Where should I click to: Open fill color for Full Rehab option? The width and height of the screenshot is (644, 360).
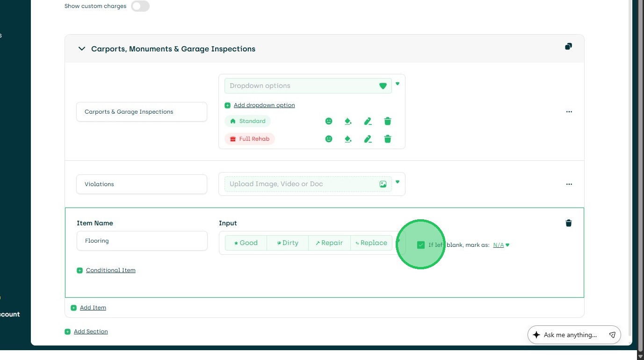(348, 139)
